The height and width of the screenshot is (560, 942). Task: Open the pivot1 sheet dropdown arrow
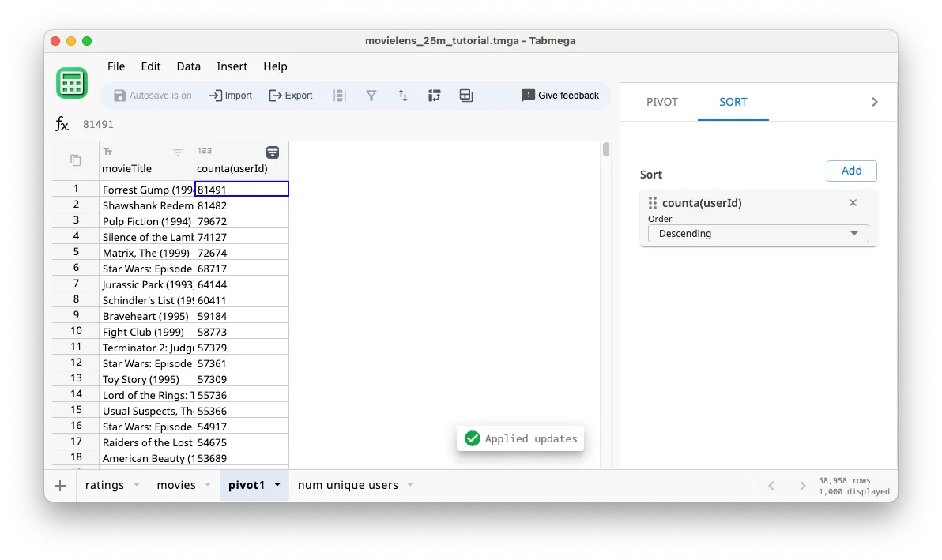pos(276,486)
